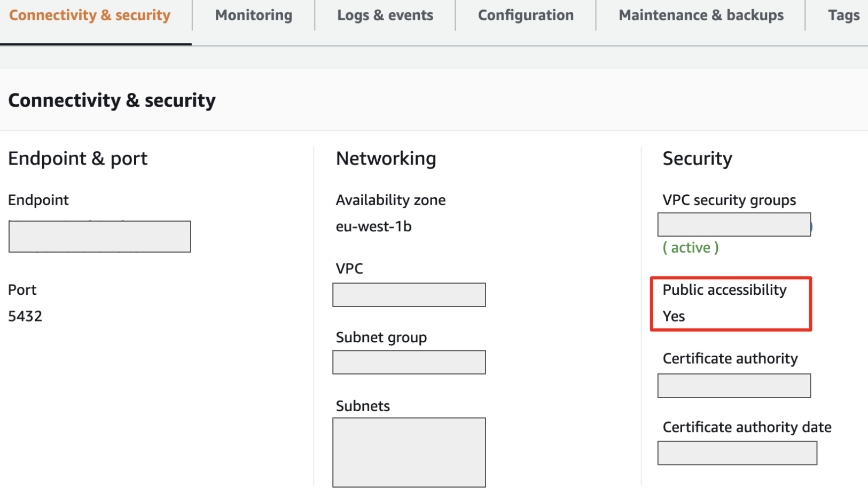Click the green active status text
Viewport: 868px width, 494px height.
click(691, 248)
